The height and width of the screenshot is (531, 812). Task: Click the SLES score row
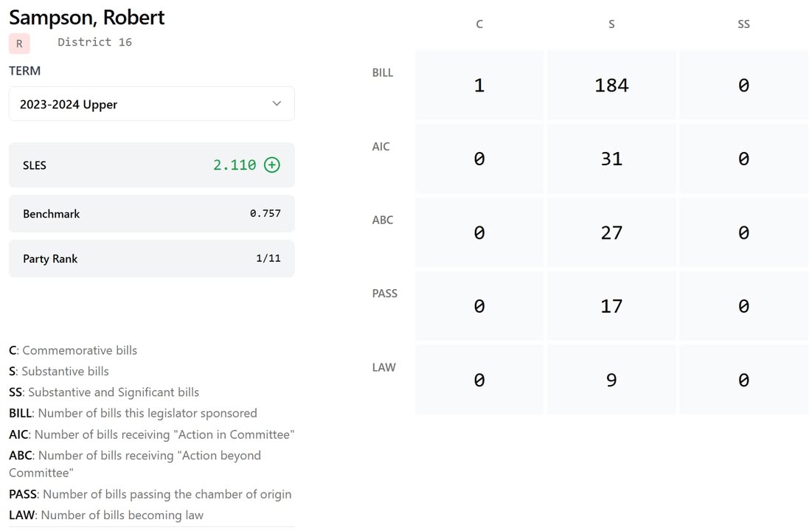(x=151, y=165)
